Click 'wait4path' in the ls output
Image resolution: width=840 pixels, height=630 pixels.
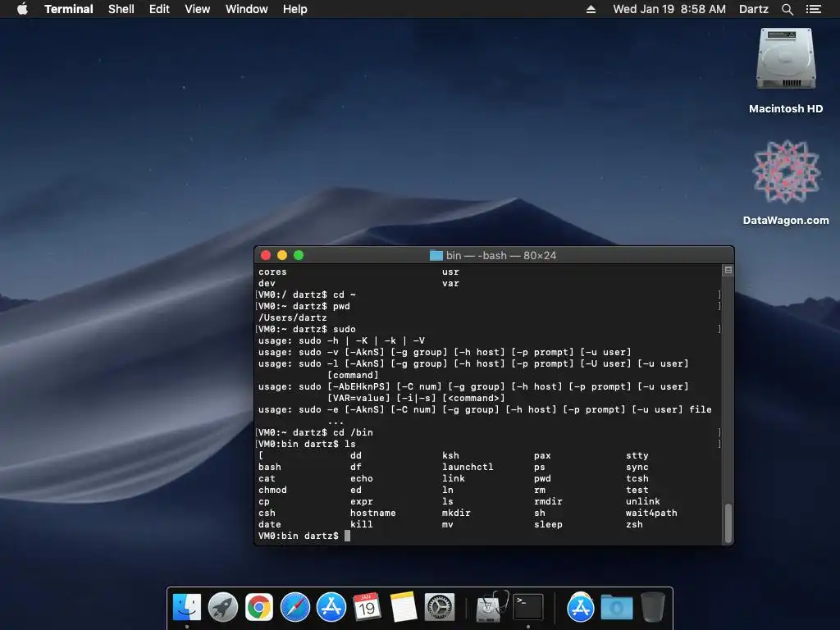651,514
